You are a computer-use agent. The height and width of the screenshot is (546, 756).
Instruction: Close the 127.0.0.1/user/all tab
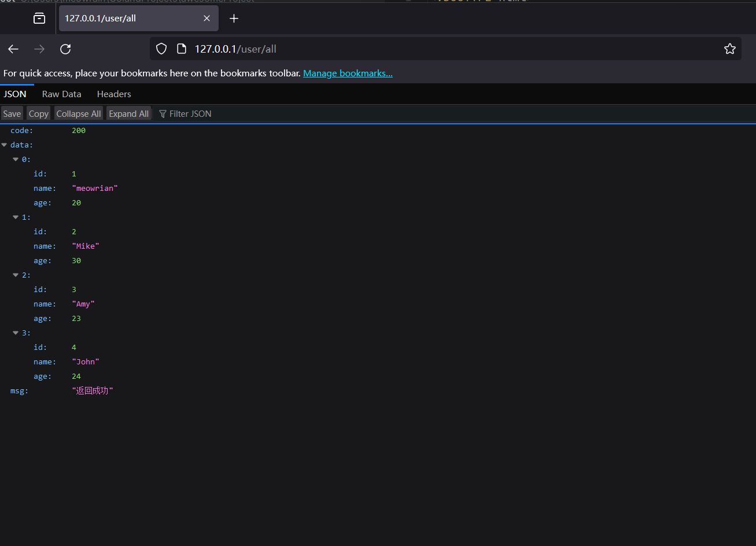206,19
